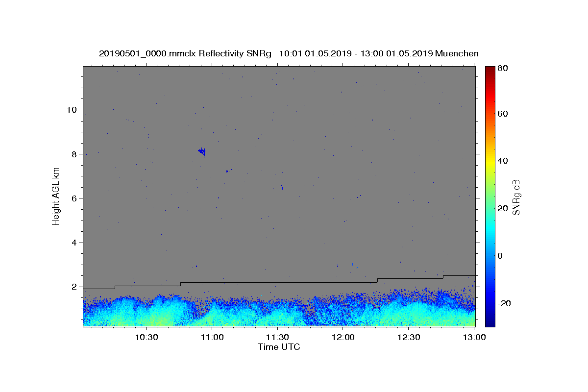Viewport: 588px width, 392px height.
Task: Click the black stepped line above the boundary layer
Action: click(x=279, y=283)
